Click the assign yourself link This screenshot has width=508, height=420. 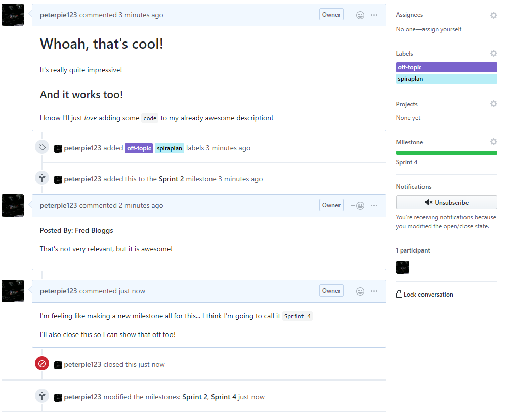(x=442, y=29)
